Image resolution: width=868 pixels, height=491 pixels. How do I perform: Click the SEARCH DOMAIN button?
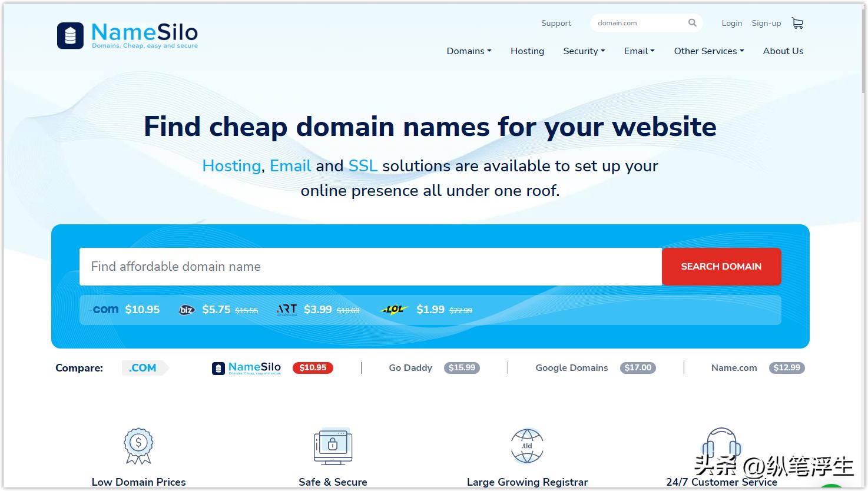click(721, 267)
